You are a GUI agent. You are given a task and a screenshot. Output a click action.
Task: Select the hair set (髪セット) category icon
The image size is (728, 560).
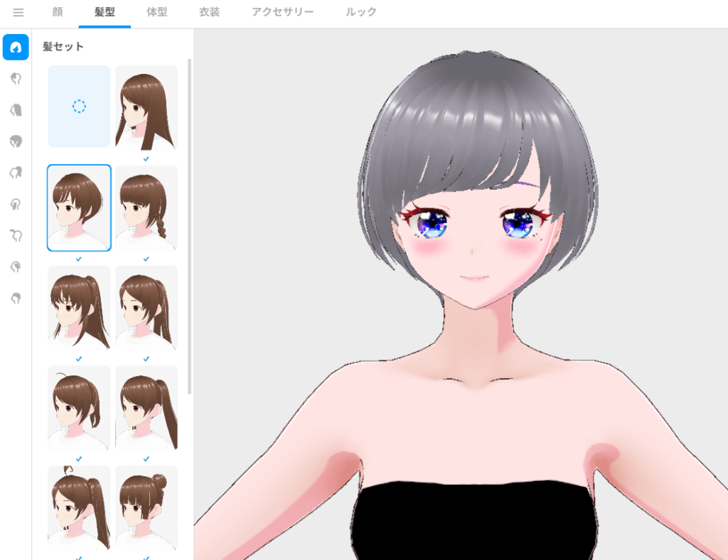pos(16,47)
